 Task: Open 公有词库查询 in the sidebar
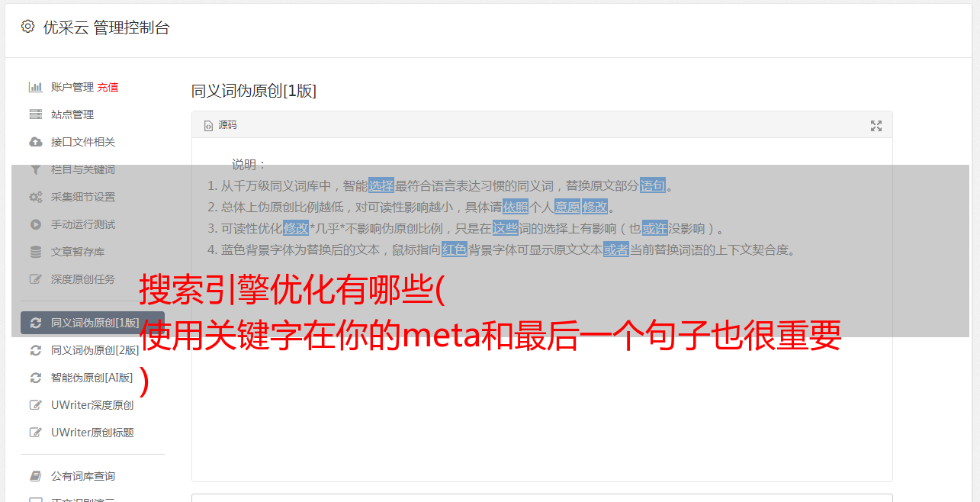click(83, 476)
